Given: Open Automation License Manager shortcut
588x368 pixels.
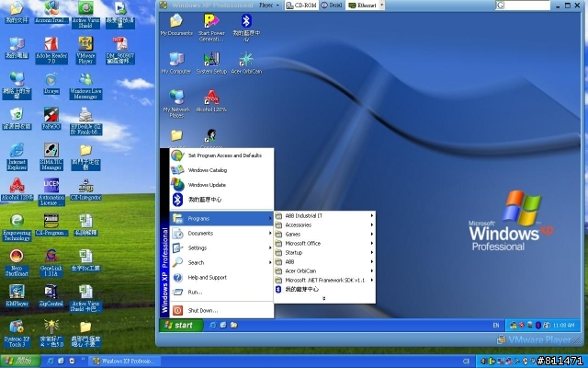Looking at the screenshot, I should point(51,191).
